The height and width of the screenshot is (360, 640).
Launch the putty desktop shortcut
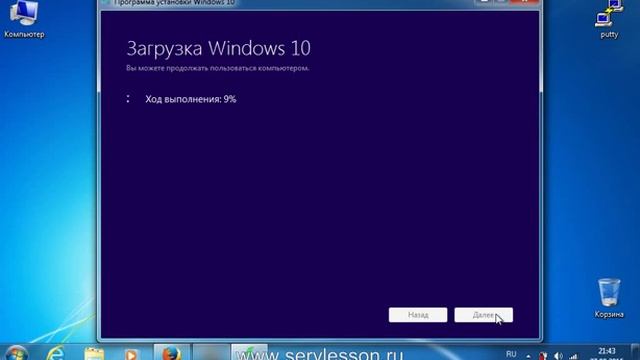pyautogui.click(x=609, y=19)
